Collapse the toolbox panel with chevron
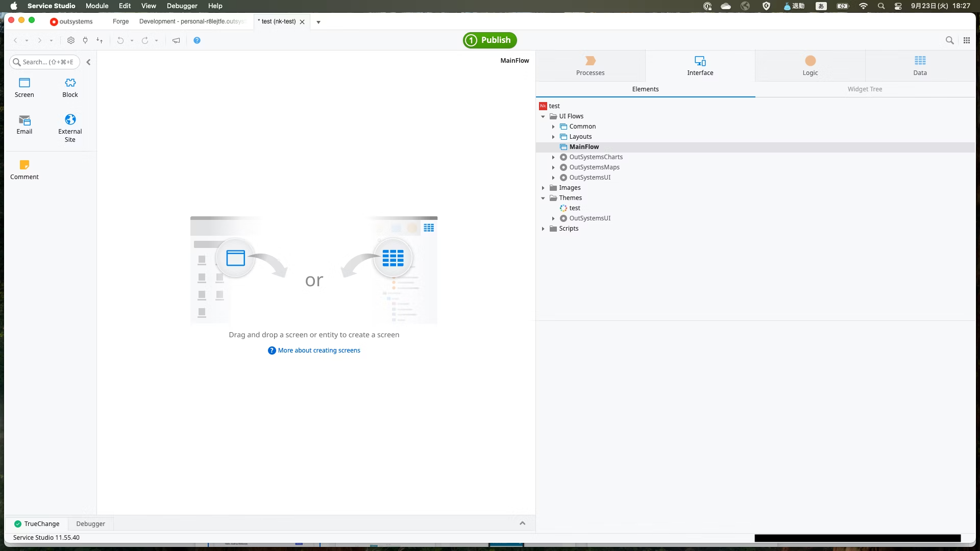The image size is (980, 551). tap(88, 62)
